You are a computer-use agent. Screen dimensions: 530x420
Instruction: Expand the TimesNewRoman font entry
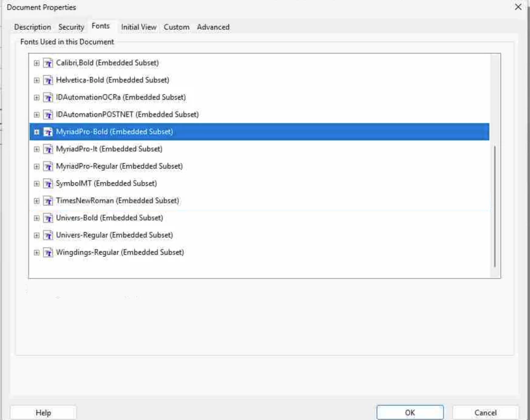point(36,201)
